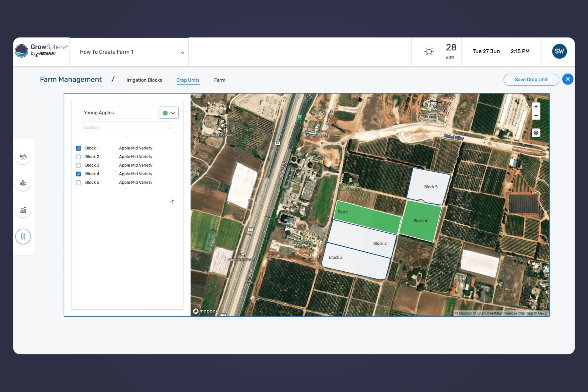Expand the How To Create Farm 1 dropdown
Image resolution: width=588 pixels, height=392 pixels.
point(182,52)
